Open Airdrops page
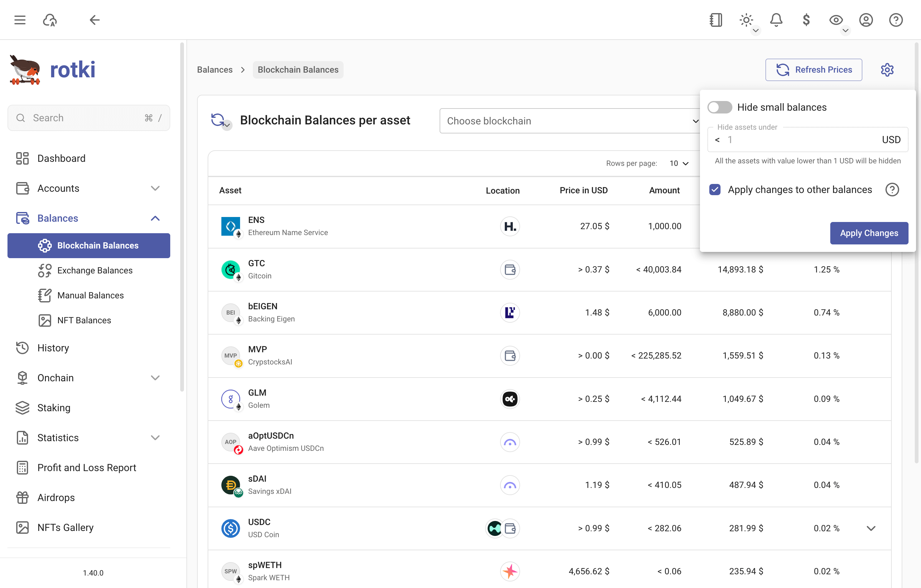This screenshot has height=588, width=921. coord(89,497)
